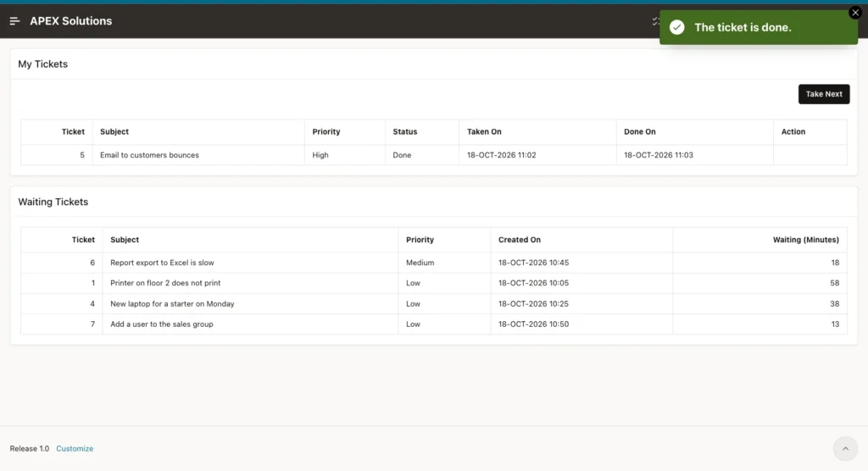Click waiting minutes value 18
Image resolution: width=868 pixels, height=471 pixels.
click(x=835, y=263)
